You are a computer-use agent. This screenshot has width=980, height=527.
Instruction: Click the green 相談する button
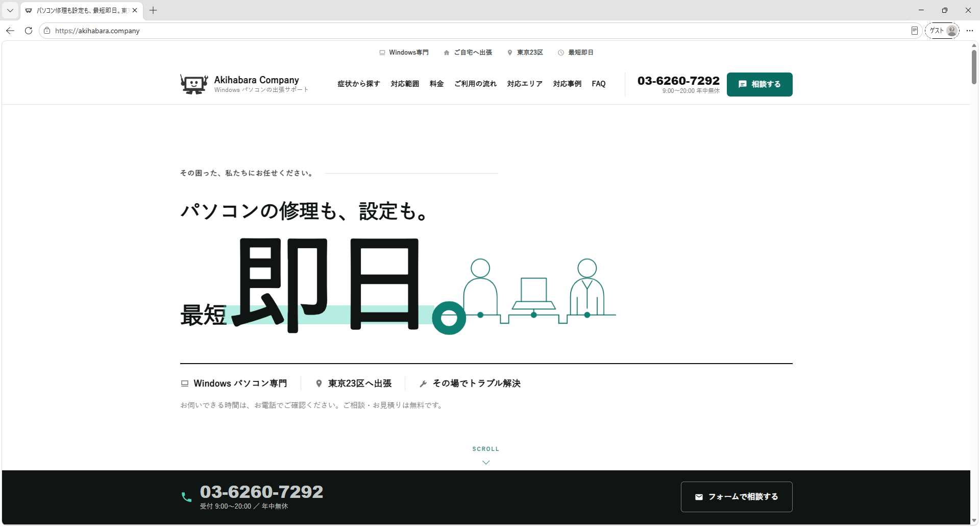pos(759,84)
